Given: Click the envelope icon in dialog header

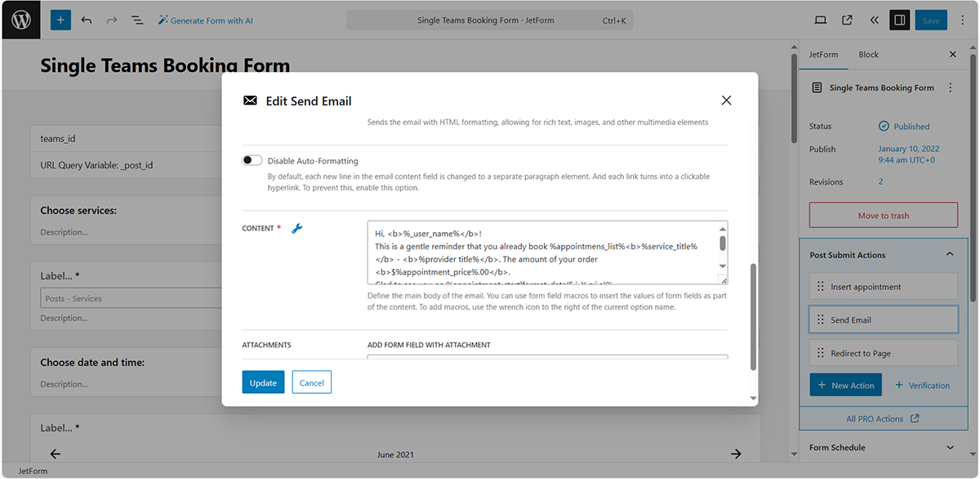Looking at the screenshot, I should [250, 101].
